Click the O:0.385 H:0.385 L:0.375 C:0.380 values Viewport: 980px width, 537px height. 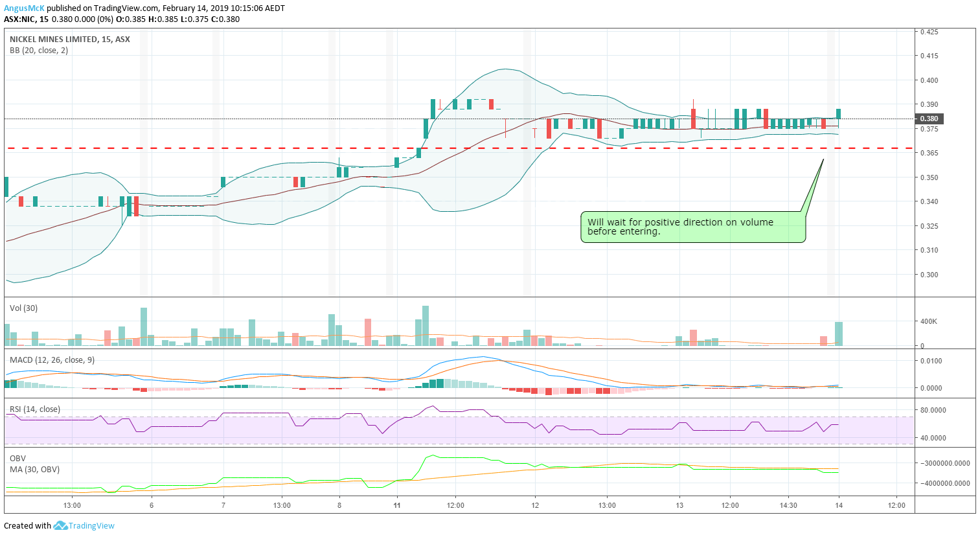point(178,19)
